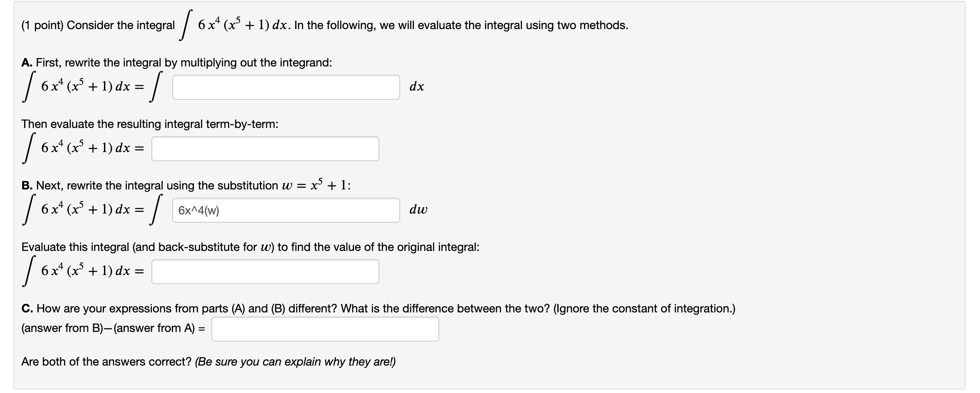Click the term-by-term evaluation answer box
The height and width of the screenshot is (393, 980).
point(265,148)
